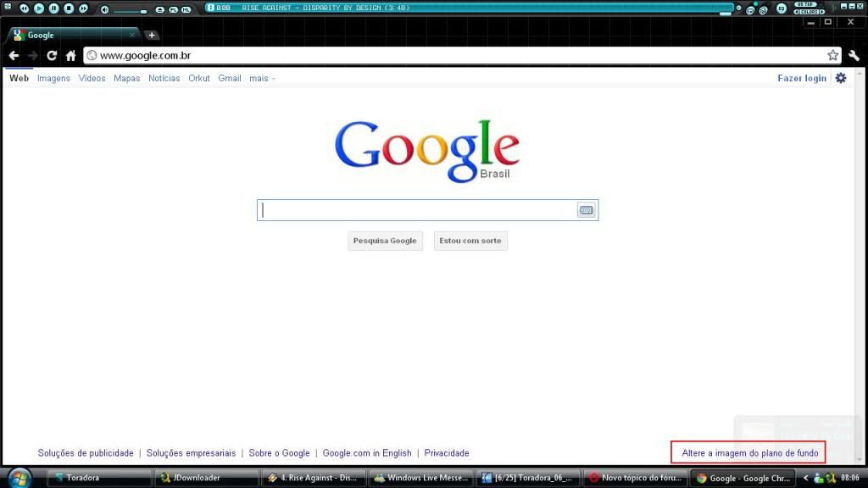Open the Winamp playlist (PL) button
868x488 pixels.
[x=173, y=9]
